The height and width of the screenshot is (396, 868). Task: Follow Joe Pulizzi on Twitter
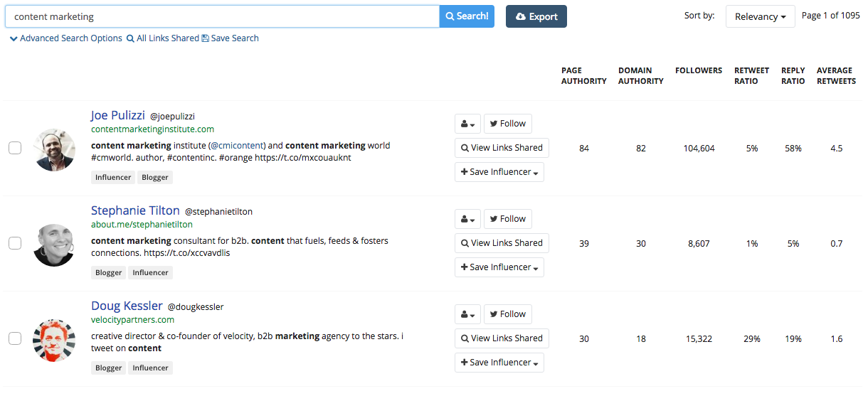pos(507,124)
